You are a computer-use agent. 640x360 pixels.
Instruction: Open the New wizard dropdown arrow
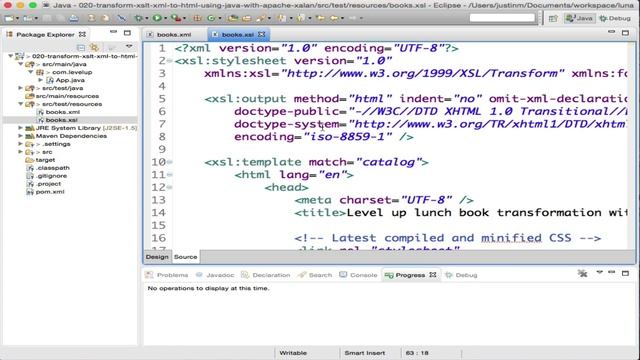[17, 19]
